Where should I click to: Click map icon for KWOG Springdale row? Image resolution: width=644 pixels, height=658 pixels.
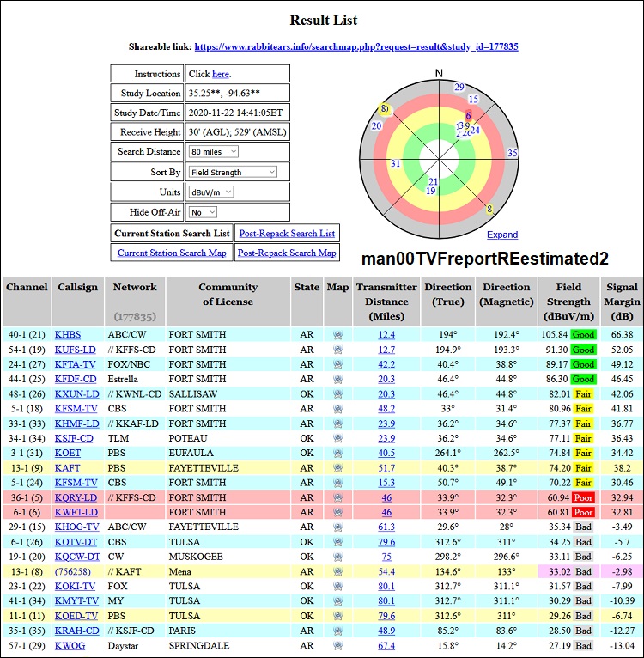(x=337, y=646)
